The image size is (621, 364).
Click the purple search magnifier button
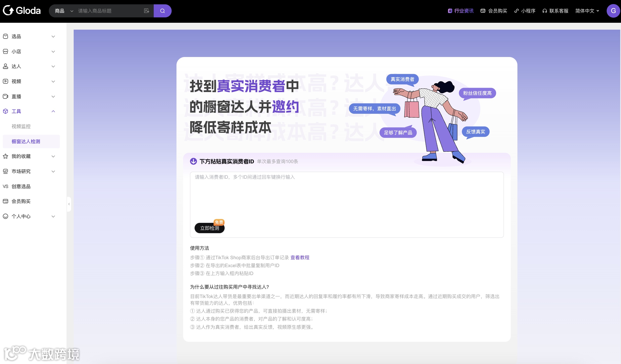(x=162, y=11)
